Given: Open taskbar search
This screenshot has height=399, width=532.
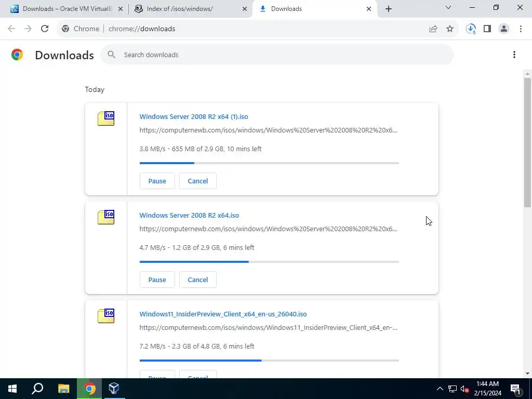Looking at the screenshot, I should point(37,389).
